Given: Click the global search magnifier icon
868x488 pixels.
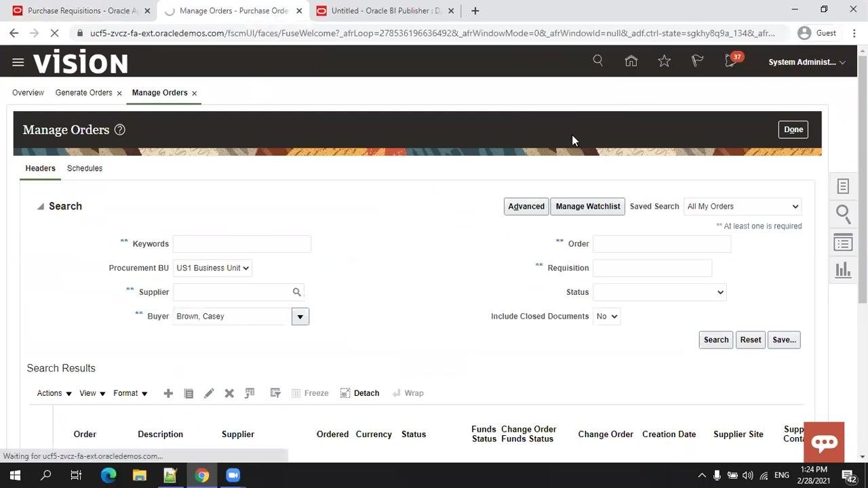Looking at the screenshot, I should [x=598, y=61].
